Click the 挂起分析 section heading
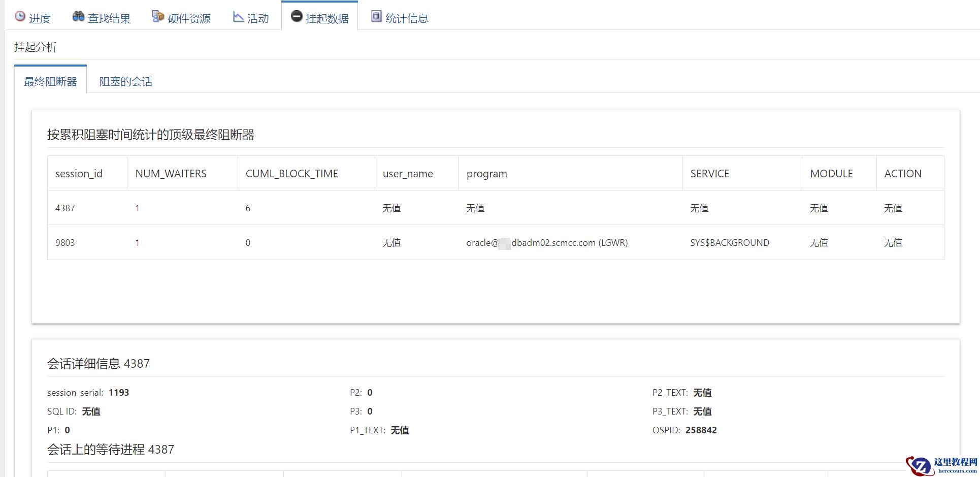980x477 pixels. (x=36, y=47)
